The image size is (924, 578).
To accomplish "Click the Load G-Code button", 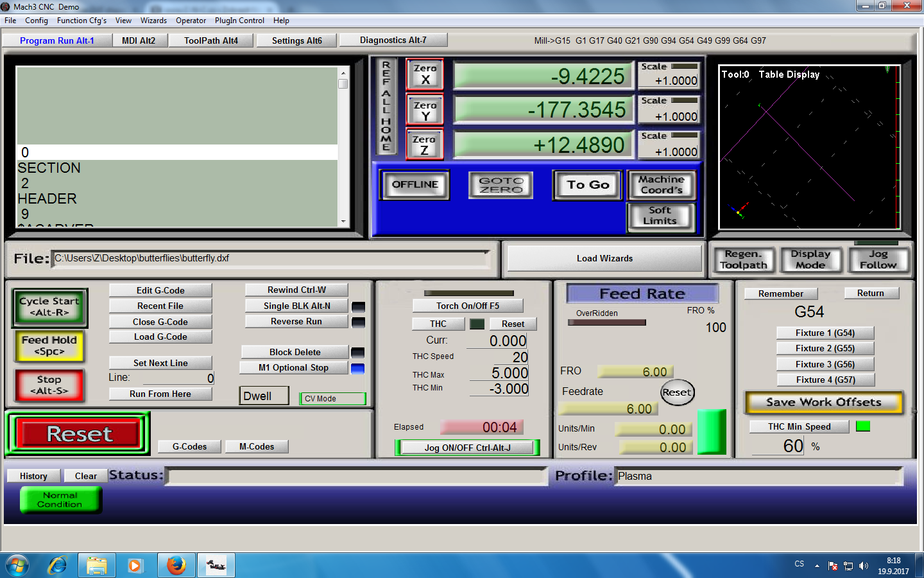I will (160, 337).
